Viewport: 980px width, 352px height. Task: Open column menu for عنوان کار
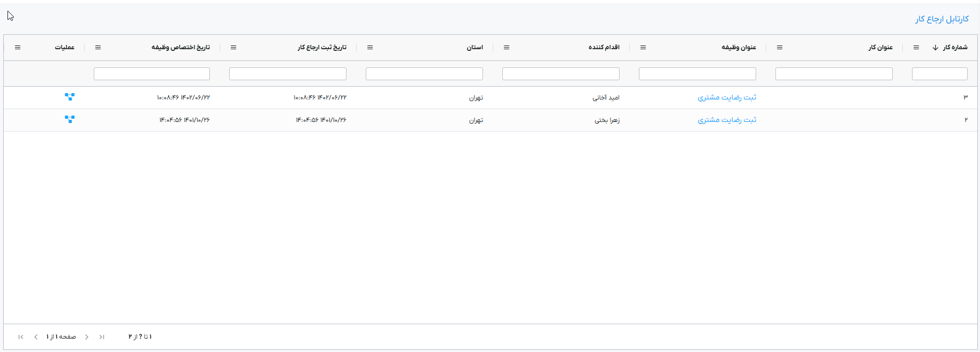coord(780,48)
